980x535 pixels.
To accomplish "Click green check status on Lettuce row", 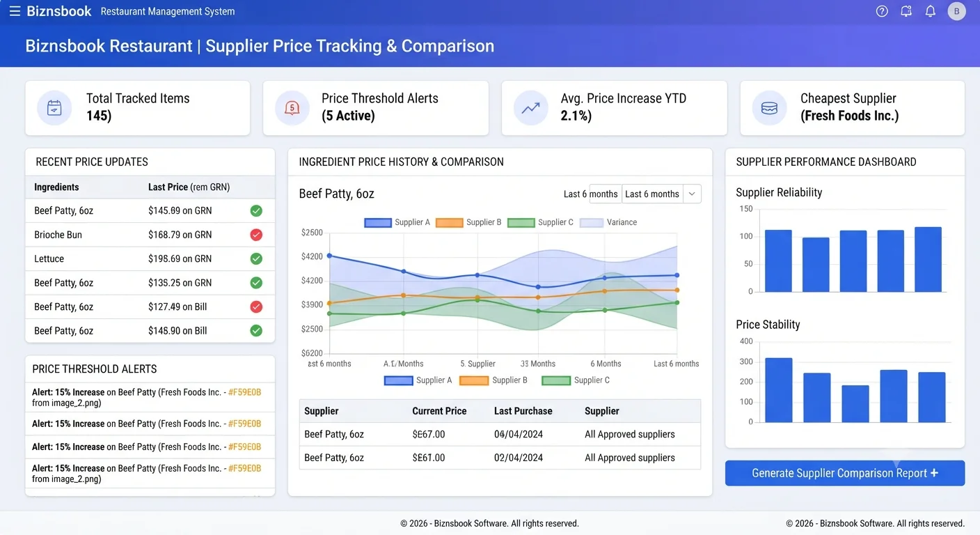I will tap(256, 258).
